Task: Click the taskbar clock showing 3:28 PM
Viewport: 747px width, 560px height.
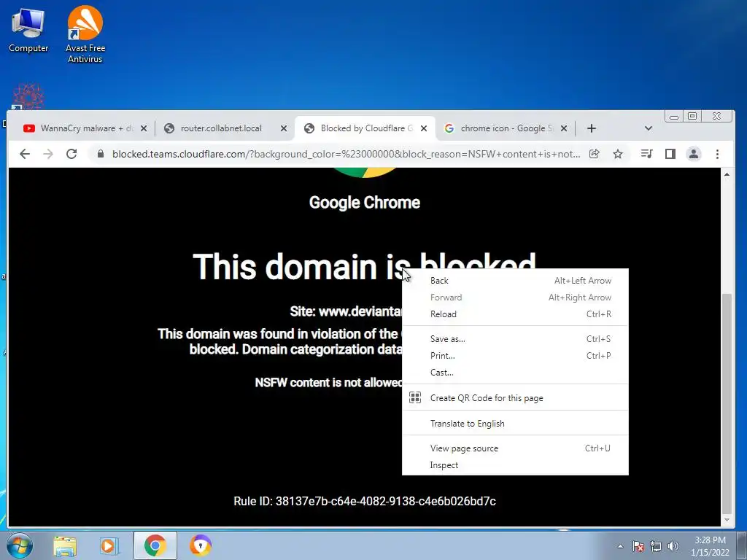Action: pyautogui.click(x=710, y=546)
